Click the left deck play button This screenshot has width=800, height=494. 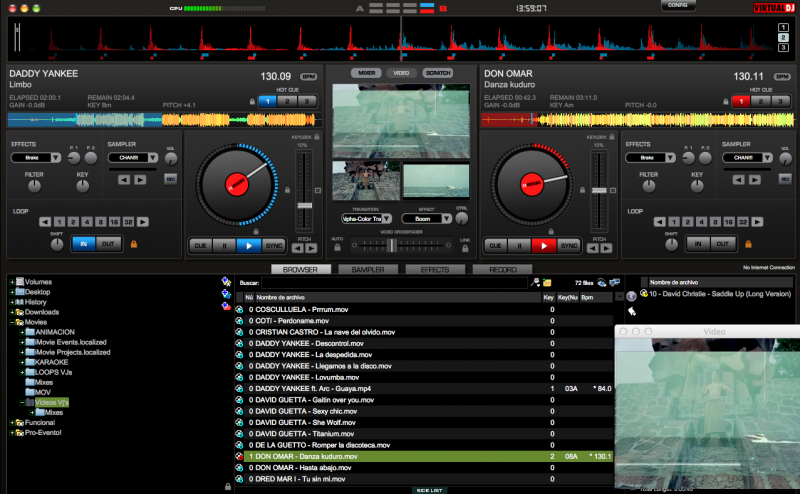coord(249,246)
